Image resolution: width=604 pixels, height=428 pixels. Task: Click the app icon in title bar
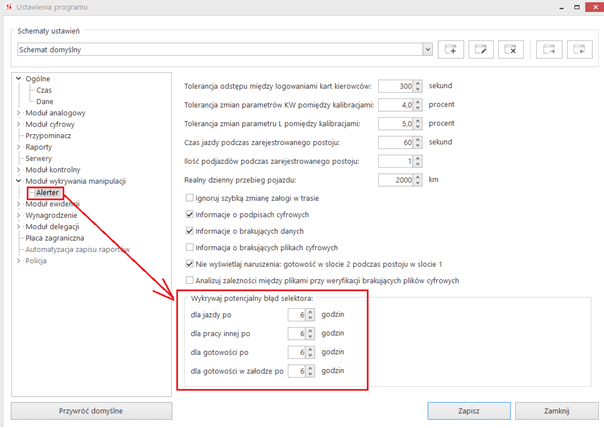[9, 9]
